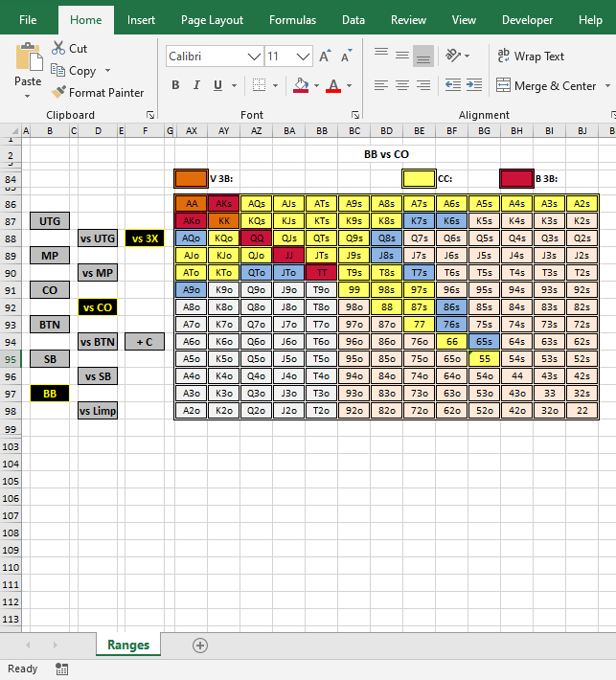Screen dimensions: 616x680
Task: Toggle Italic formatting
Action: coord(196,85)
